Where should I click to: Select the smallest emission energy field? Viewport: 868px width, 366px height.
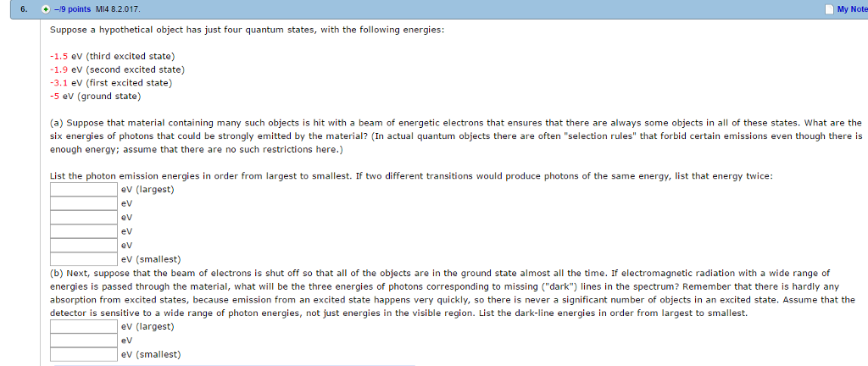pyautogui.click(x=84, y=258)
